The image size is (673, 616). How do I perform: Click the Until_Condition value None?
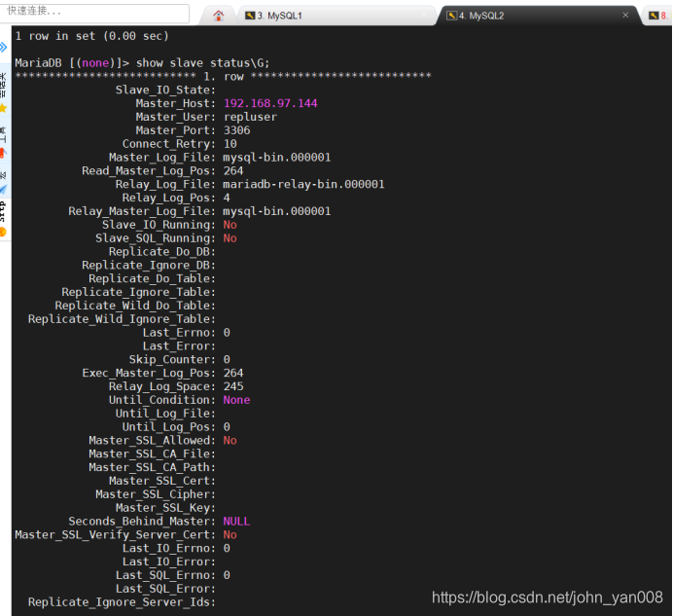coord(236,400)
